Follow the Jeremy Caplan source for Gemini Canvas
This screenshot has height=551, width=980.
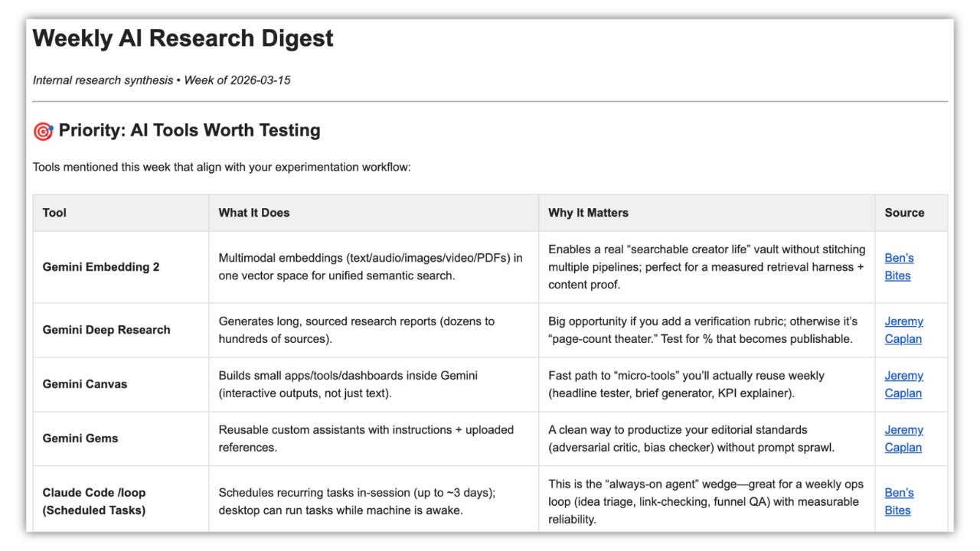coord(903,384)
